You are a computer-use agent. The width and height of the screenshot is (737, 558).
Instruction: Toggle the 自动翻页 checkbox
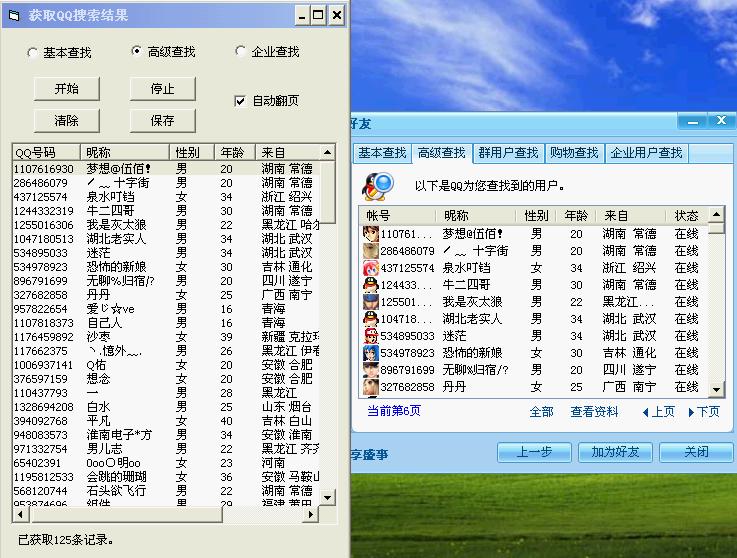click(240, 101)
